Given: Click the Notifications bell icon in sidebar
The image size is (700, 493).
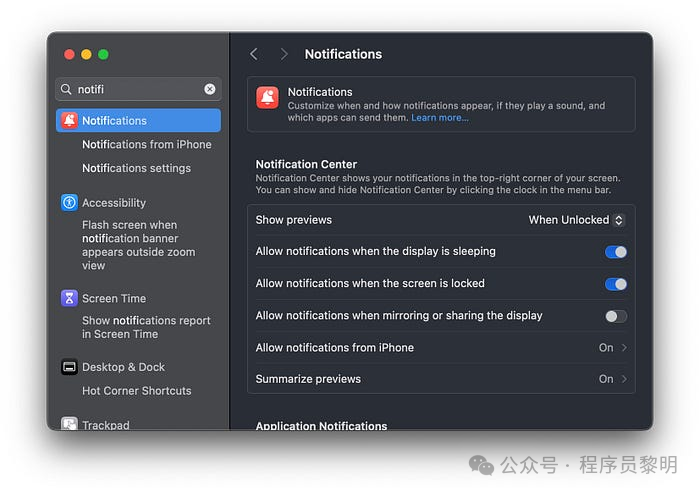Looking at the screenshot, I should pos(69,120).
